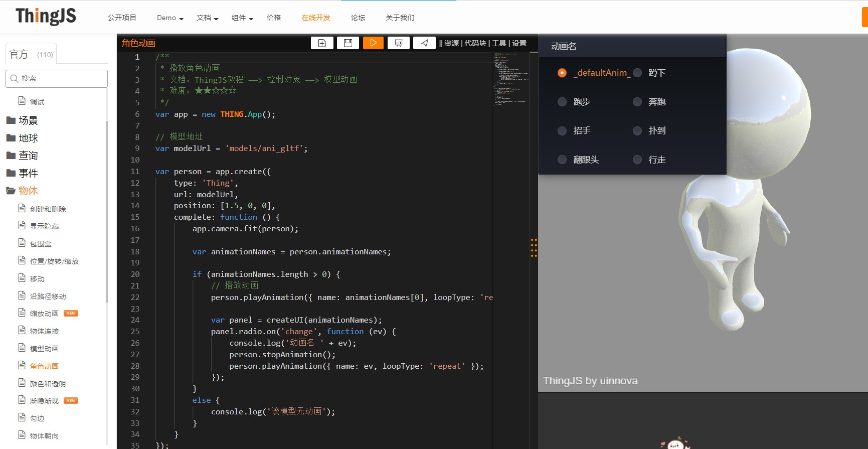868x449 pixels.
Task: Select the 翻跟头 animation radio button
Action: coord(562,160)
